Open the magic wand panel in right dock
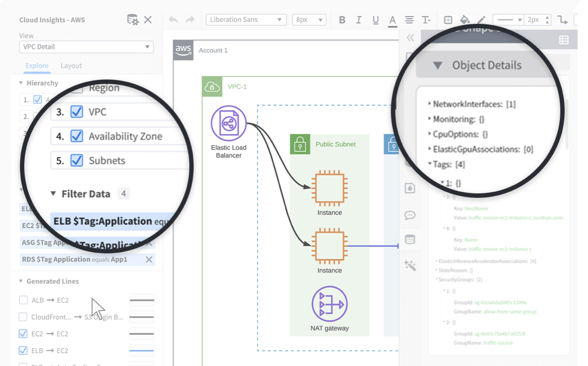Viewport: 588px width, 366px height. click(410, 266)
